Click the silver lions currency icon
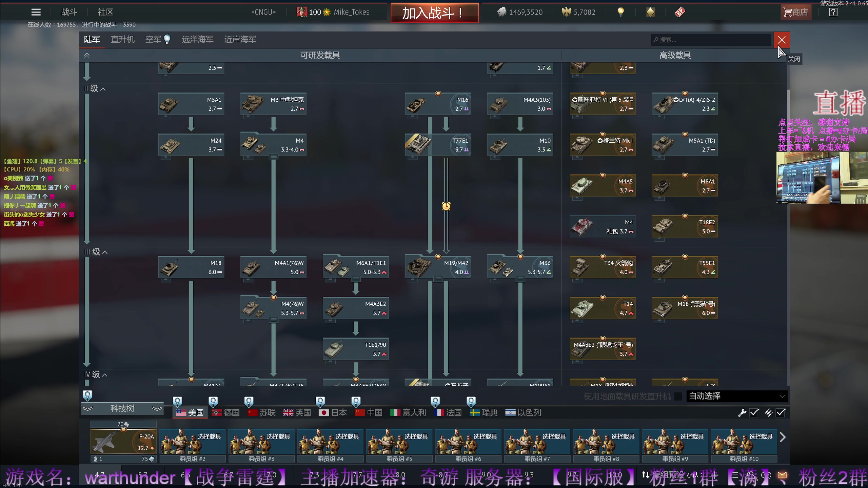 click(501, 12)
